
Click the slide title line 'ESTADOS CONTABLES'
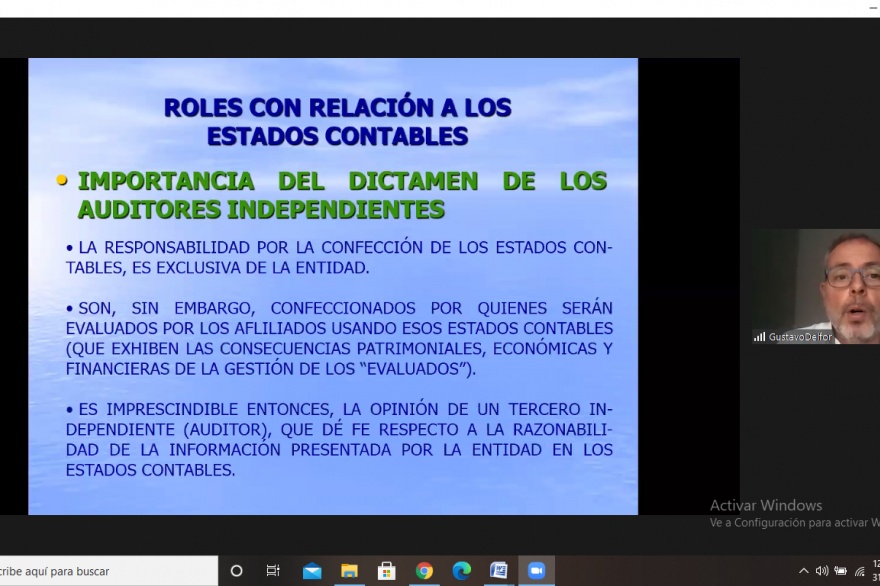tap(337, 136)
